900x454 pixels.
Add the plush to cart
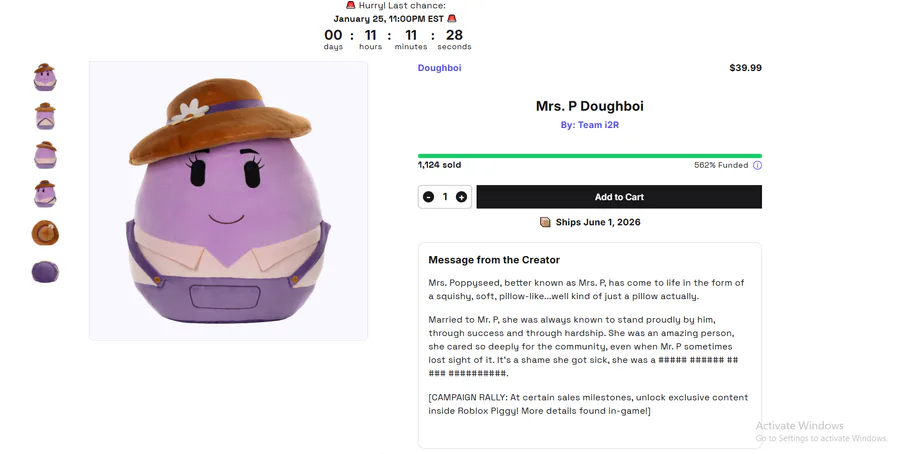tap(619, 197)
